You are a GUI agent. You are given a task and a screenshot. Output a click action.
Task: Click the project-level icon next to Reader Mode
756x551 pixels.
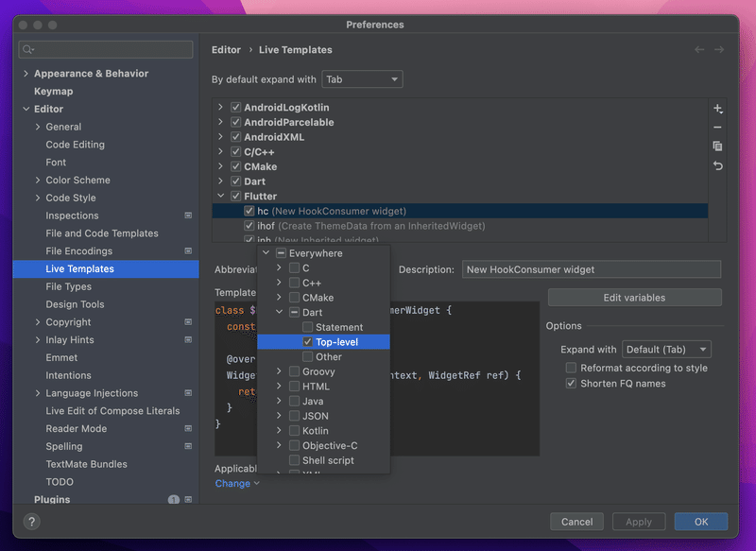pos(188,428)
